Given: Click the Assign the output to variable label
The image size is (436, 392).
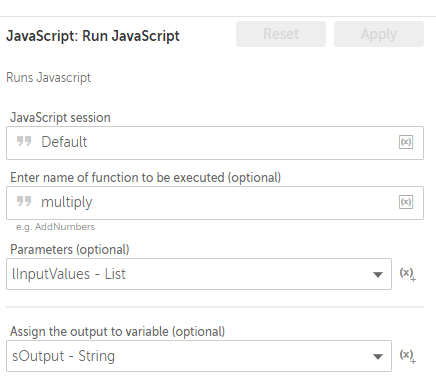Looking at the screenshot, I should coord(117,332).
